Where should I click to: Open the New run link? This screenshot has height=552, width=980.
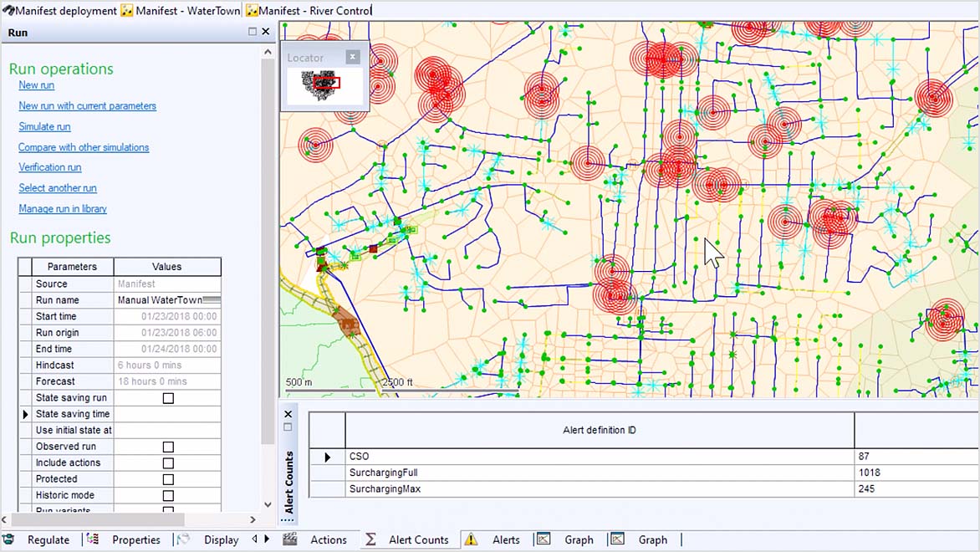click(x=37, y=85)
